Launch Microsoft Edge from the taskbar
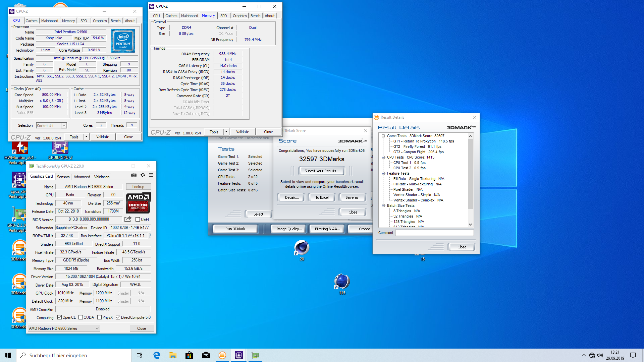The image size is (644, 362). 157,355
